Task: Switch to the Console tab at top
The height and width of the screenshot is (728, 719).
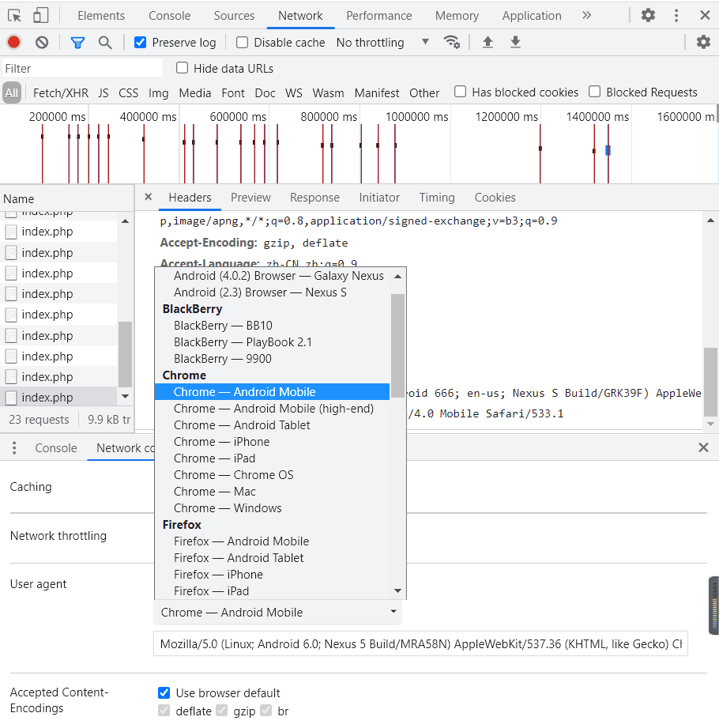Action: point(169,16)
